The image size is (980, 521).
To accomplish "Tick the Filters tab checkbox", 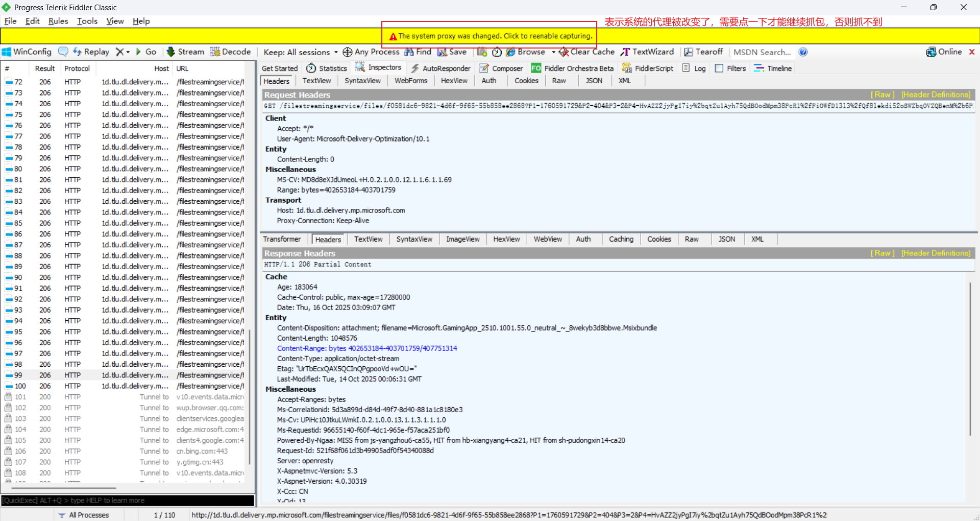I will [x=719, y=68].
